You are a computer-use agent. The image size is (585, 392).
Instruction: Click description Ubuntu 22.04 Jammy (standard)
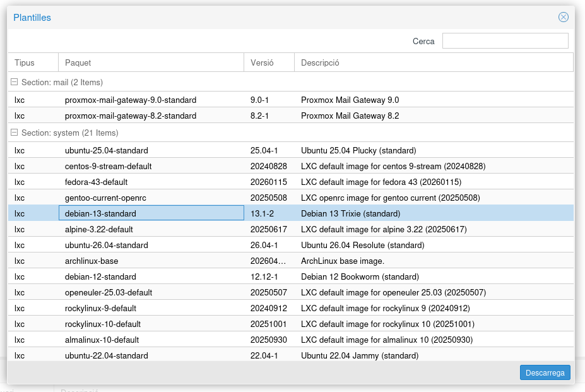[360, 355]
